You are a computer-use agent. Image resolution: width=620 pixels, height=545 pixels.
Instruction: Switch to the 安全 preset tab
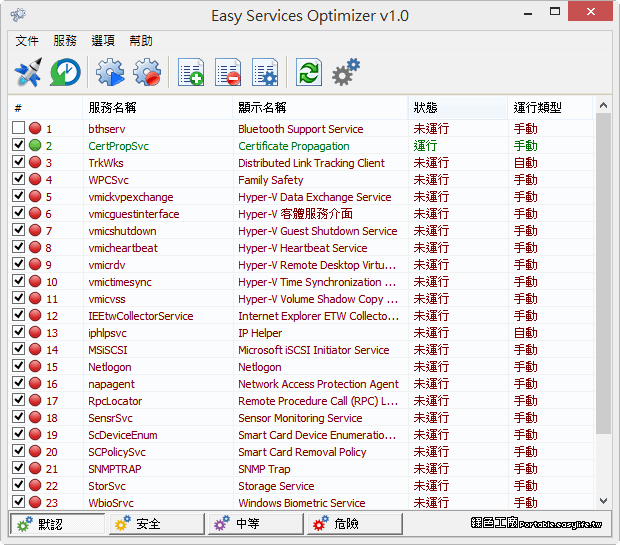tap(157, 524)
